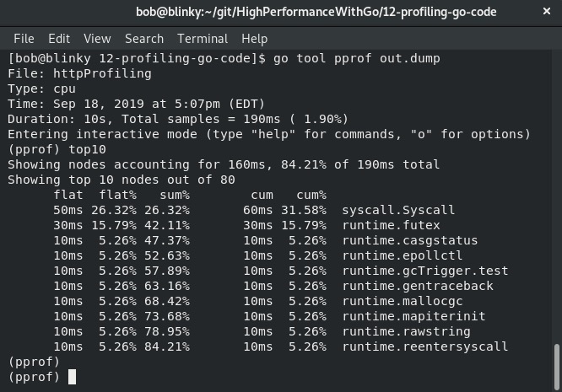The height and width of the screenshot is (392, 562).
Task: Open the Help menu
Action: 255,39
